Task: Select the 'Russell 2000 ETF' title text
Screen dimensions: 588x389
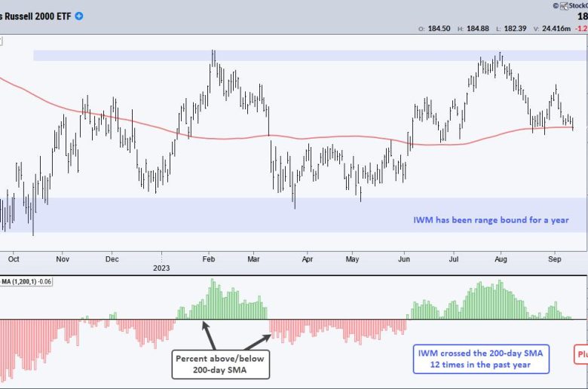Action: 38,17
